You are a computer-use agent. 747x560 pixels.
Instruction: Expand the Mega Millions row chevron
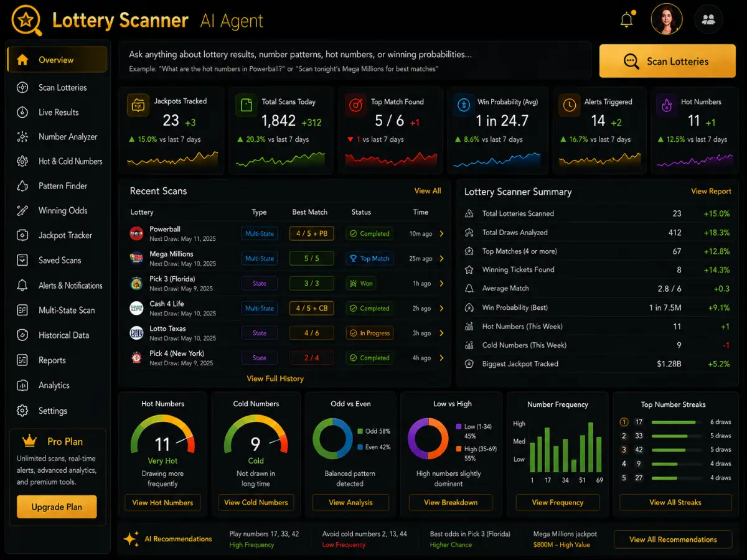click(441, 259)
